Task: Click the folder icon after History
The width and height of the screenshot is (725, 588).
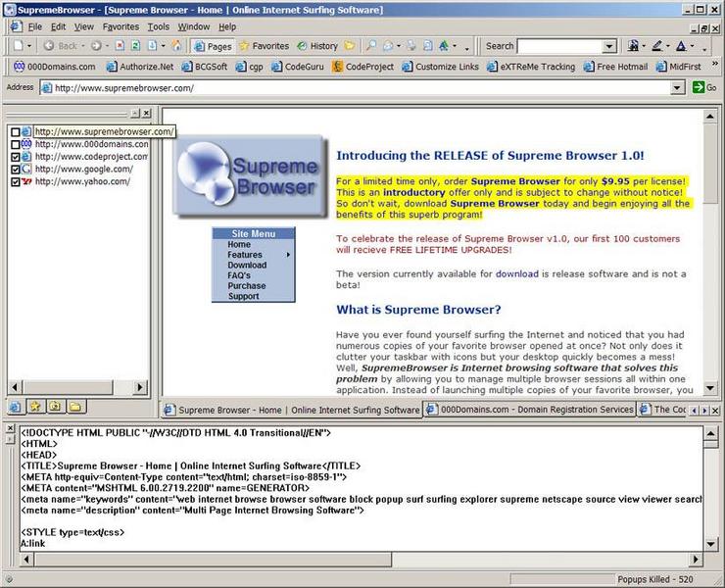Action: [x=350, y=46]
